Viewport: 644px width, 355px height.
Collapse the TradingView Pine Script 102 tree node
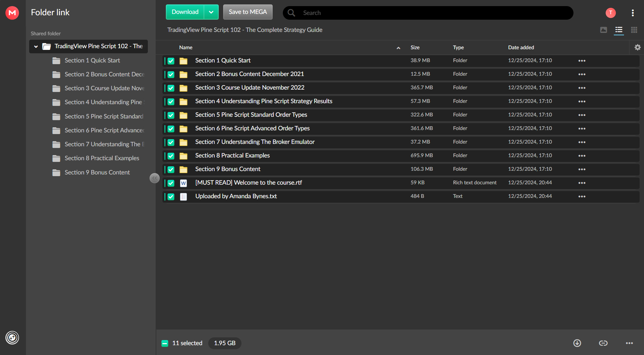(36, 46)
